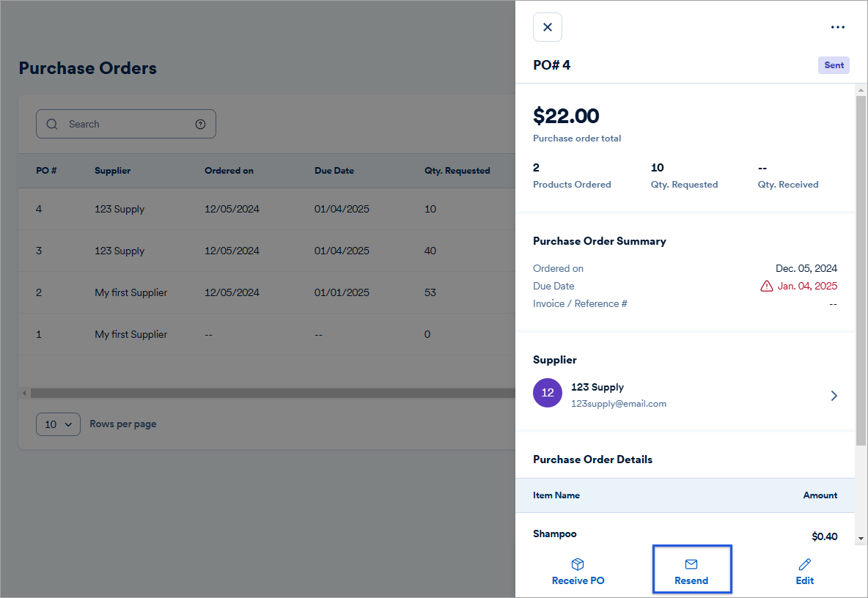
Task: Click the Receive PO button label
Action: point(578,581)
